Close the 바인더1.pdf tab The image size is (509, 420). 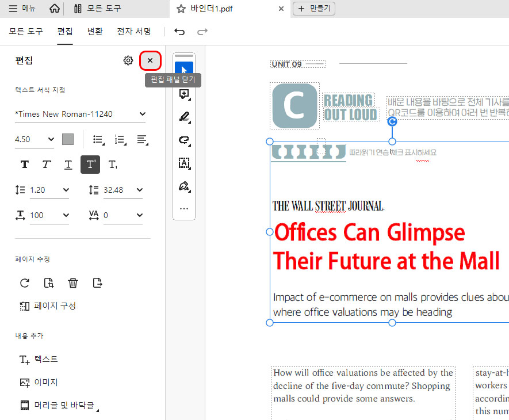coord(281,9)
